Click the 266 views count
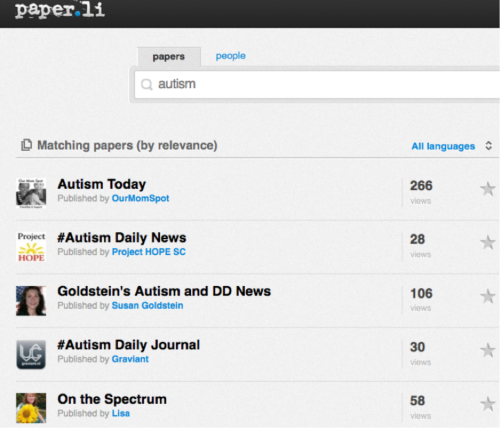This screenshot has height=428, width=500. [421, 186]
